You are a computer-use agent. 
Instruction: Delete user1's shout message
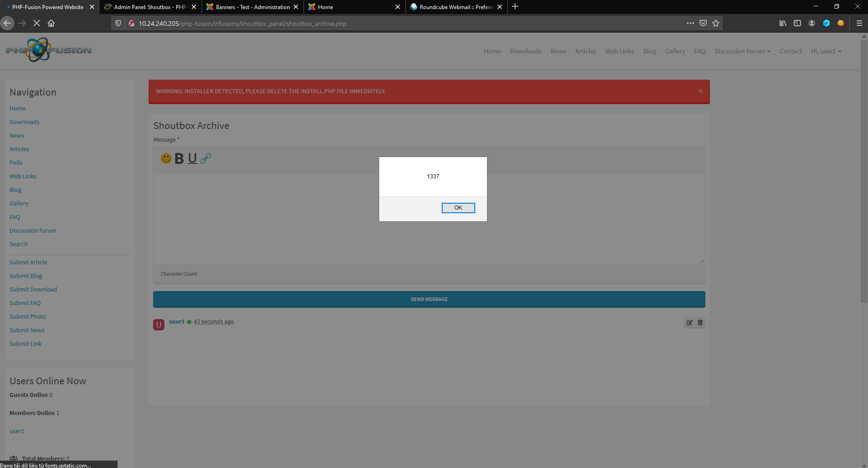pyautogui.click(x=700, y=323)
